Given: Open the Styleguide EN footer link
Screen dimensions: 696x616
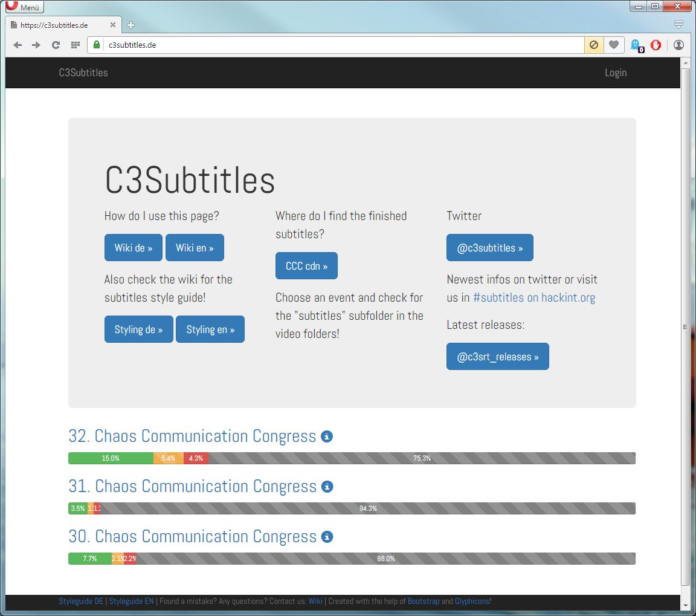Looking at the screenshot, I should point(131,601).
